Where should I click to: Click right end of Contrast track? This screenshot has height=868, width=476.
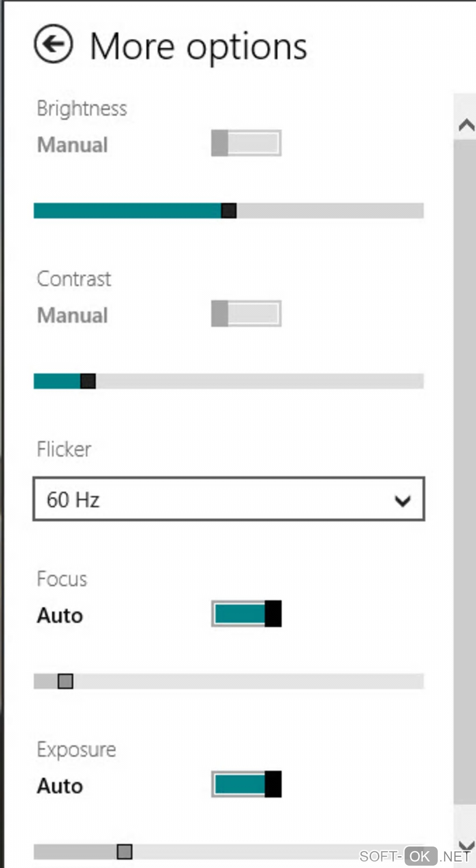pyautogui.click(x=419, y=381)
